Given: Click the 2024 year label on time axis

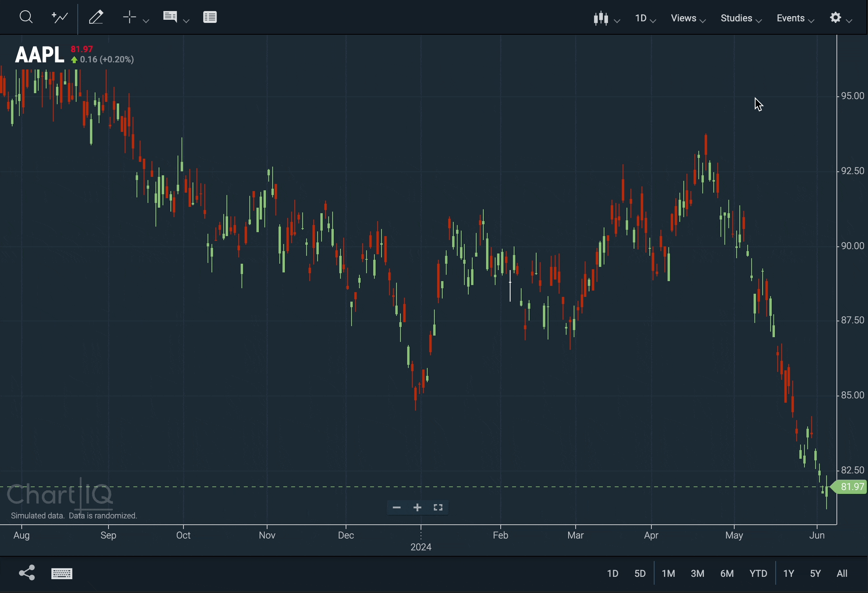Looking at the screenshot, I should pos(421,547).
